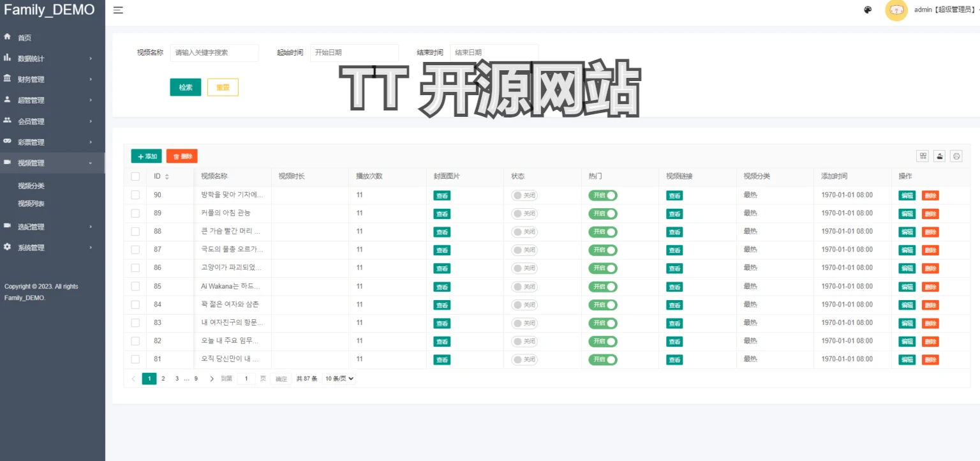The image size is (980, 461).
Task: Open the column filter grid icon
Action: (923, 156)
